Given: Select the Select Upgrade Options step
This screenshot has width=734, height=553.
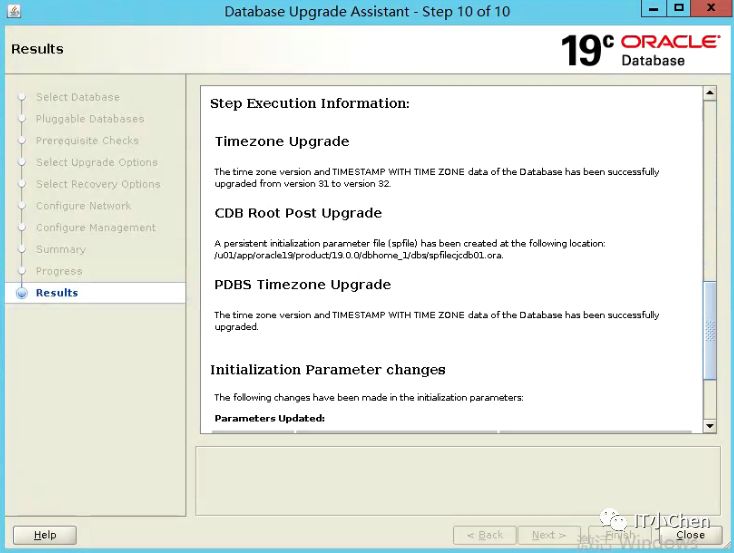Looking at the screenshot, I should tap(96, 162).
